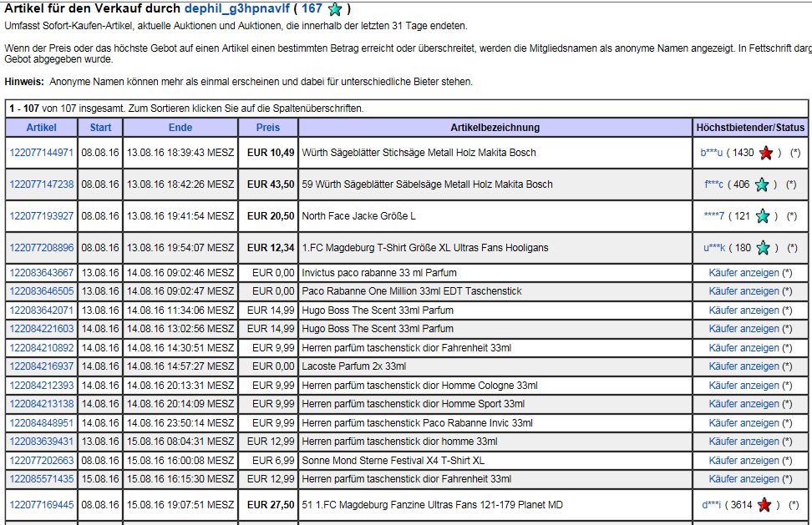
Task: Click the '1 - 107 von 107 insgesamt' text
Action: 66,109
